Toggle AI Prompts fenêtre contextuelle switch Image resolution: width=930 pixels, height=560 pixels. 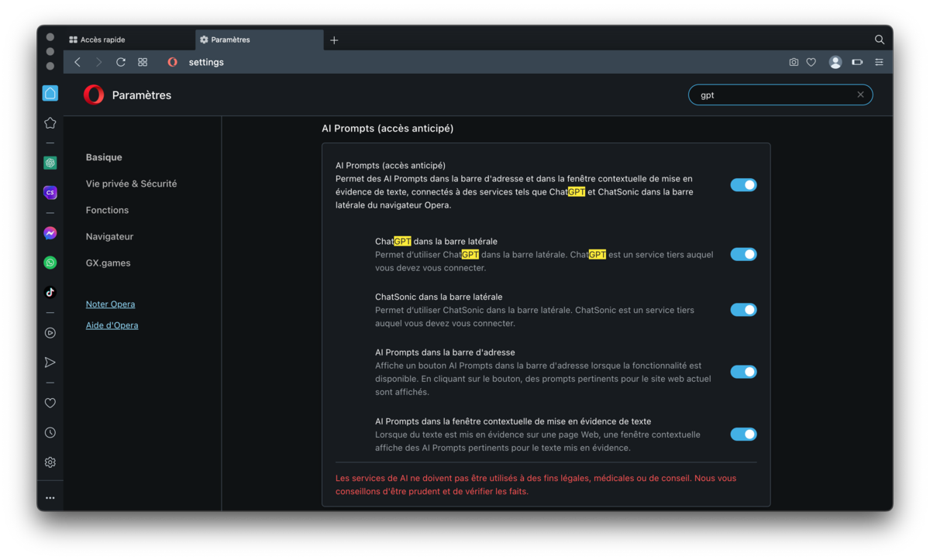tap(743, 435)
